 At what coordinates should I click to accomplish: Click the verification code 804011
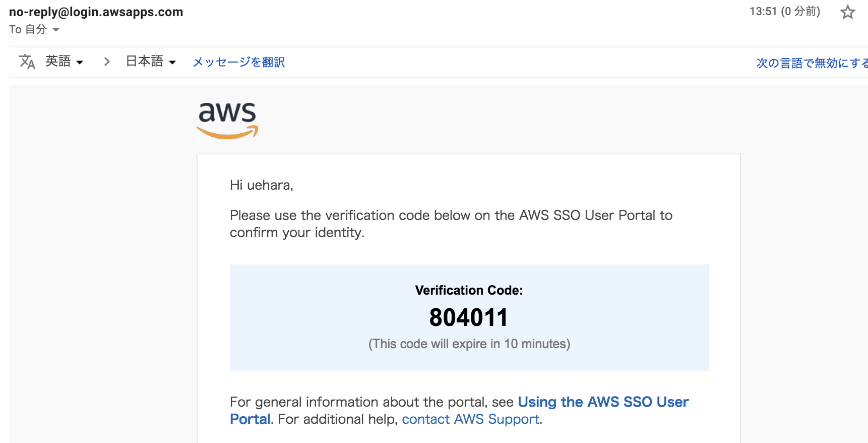click(x=469, y=317)
